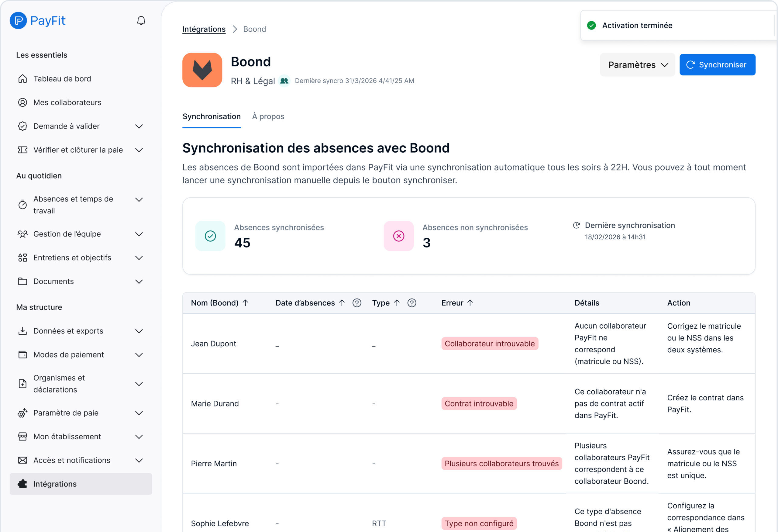Expand the Absences et temps de travail chevron
This screenshot has width=778, height=532.
139,199
